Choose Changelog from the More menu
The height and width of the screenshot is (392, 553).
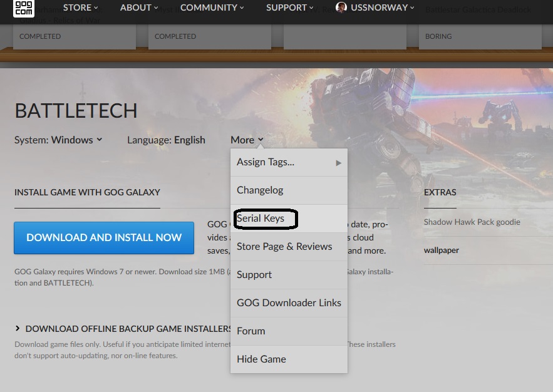tap(289, 190)
